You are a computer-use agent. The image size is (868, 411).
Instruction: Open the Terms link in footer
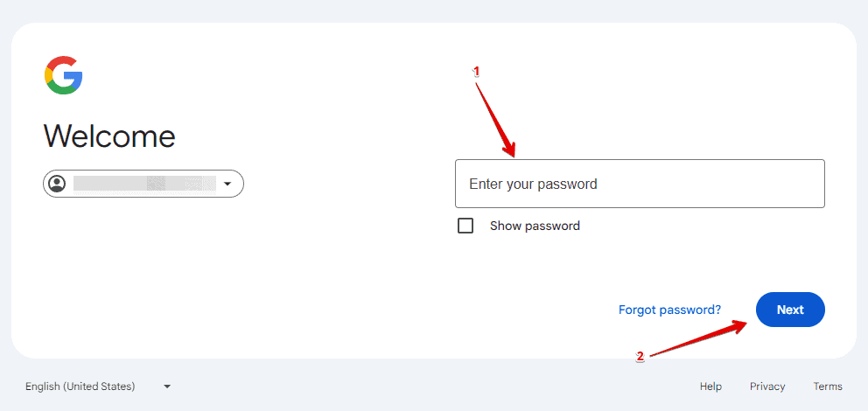point(828,387)
